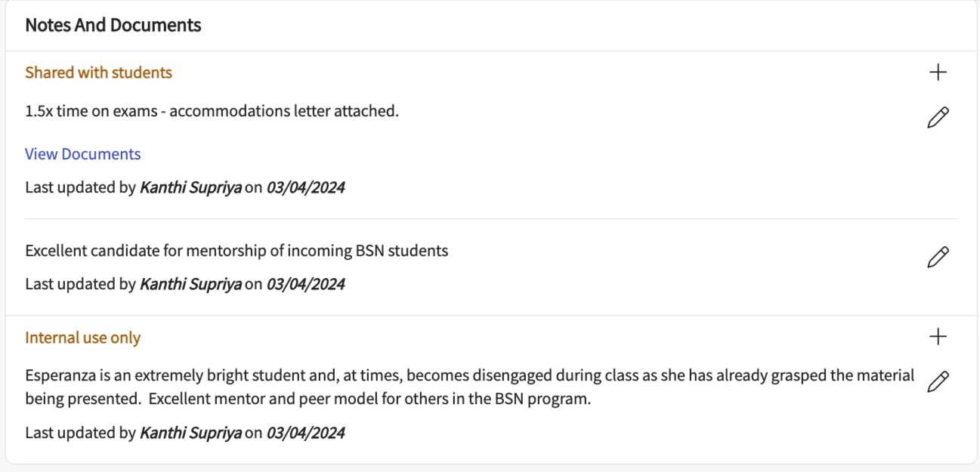The height and width of the screenshot is (472, 980).
Task: Click Kanthi Supriya under the internal use note
Action: [x=190, y=433]
